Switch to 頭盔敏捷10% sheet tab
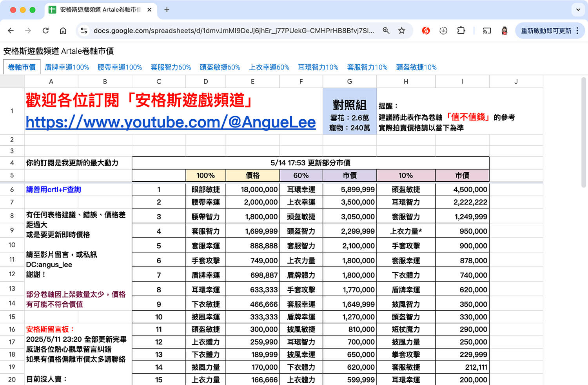588x385 pixels. [x=416, y=67]
